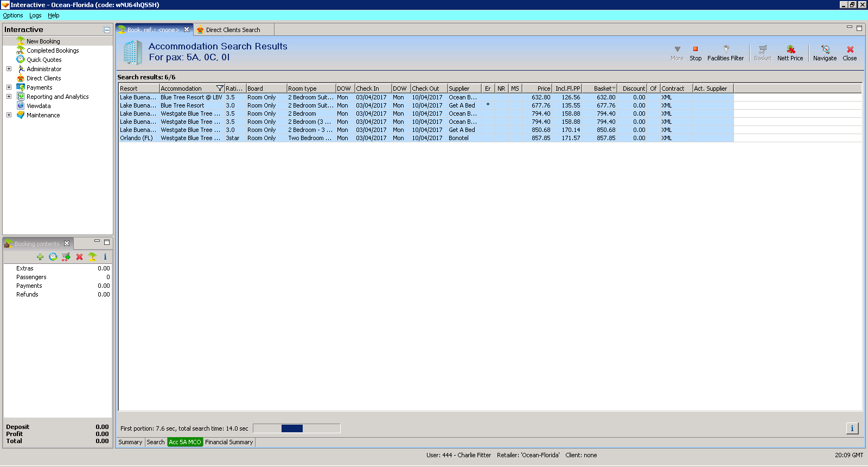Image resolution: width=868 pixels, height=467 pixels.
Task: Click the Extras row in Booking contents
Action: tap(58, 268)
